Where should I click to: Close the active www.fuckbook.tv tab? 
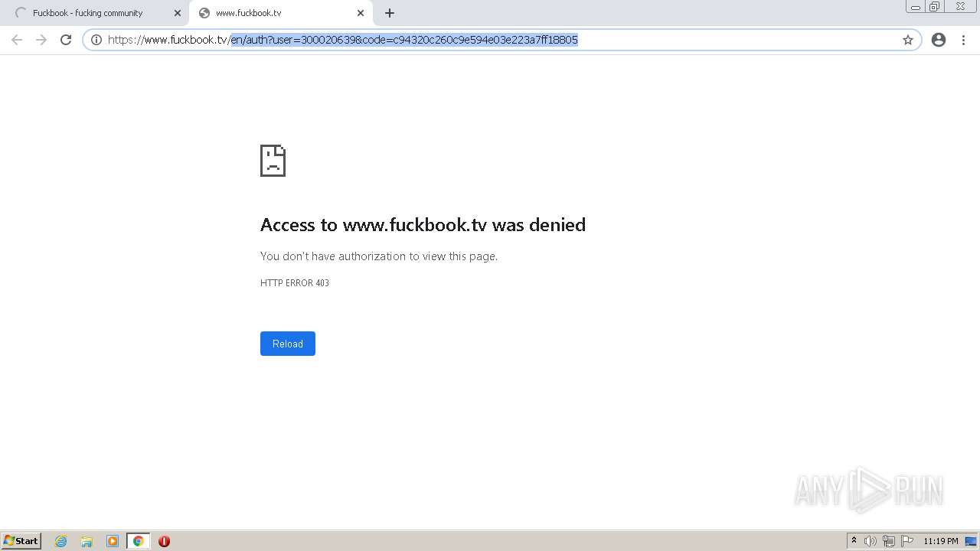pyautogui.click(x=361, y=13)
